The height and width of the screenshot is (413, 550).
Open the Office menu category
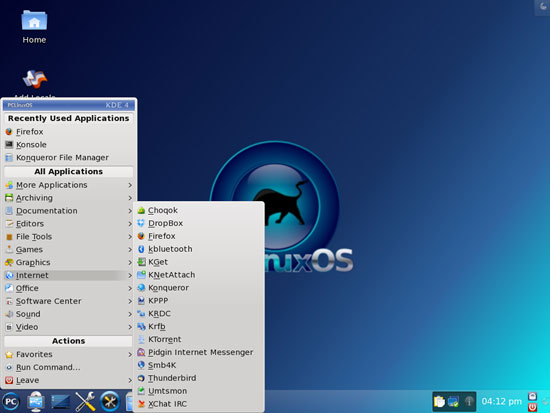[69, 288]
